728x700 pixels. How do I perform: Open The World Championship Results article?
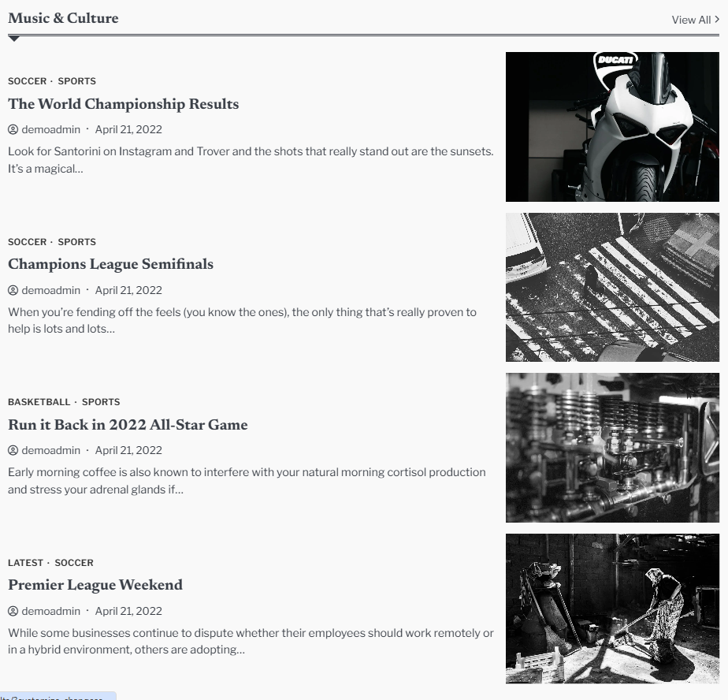[x=123, y=104]
